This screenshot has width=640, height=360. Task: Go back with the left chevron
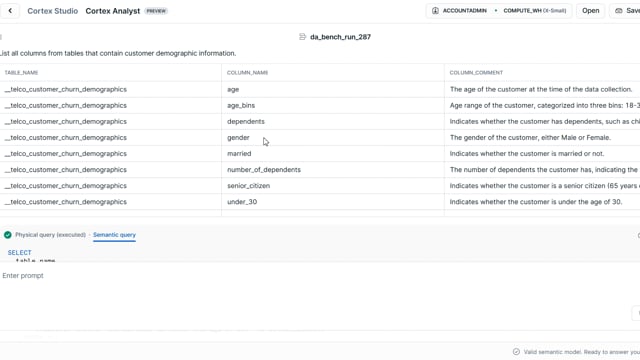pos(10,11)
